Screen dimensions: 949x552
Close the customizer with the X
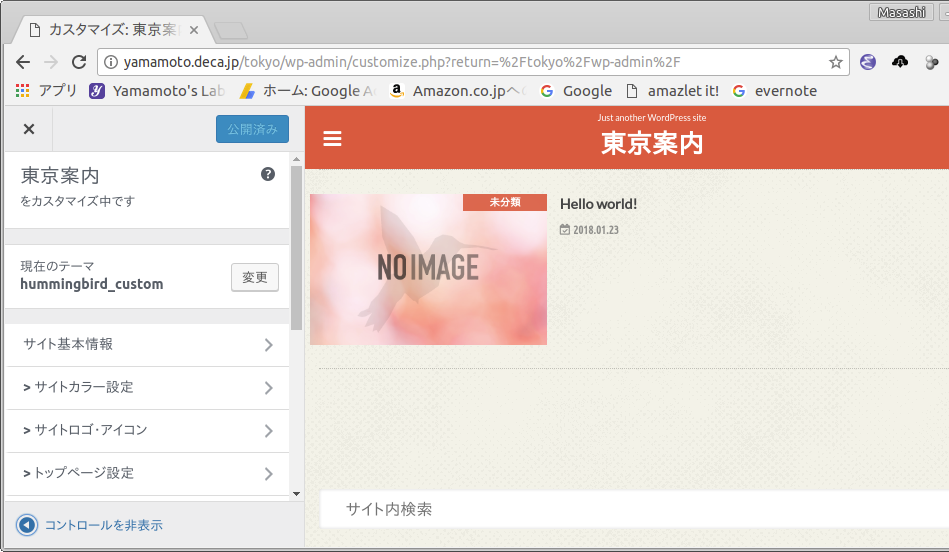(28, 129)
